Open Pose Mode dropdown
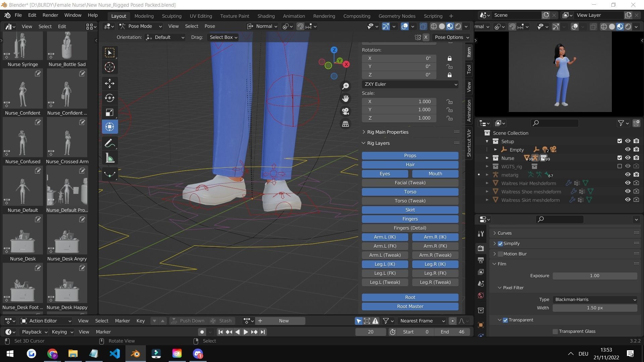This screenshot has height=362, width=644. coord(141,26)
